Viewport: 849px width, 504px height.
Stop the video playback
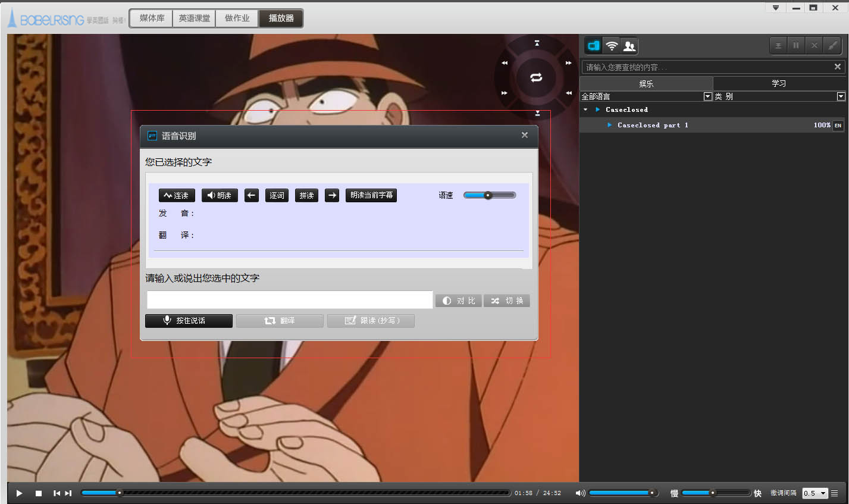(39, 493)
